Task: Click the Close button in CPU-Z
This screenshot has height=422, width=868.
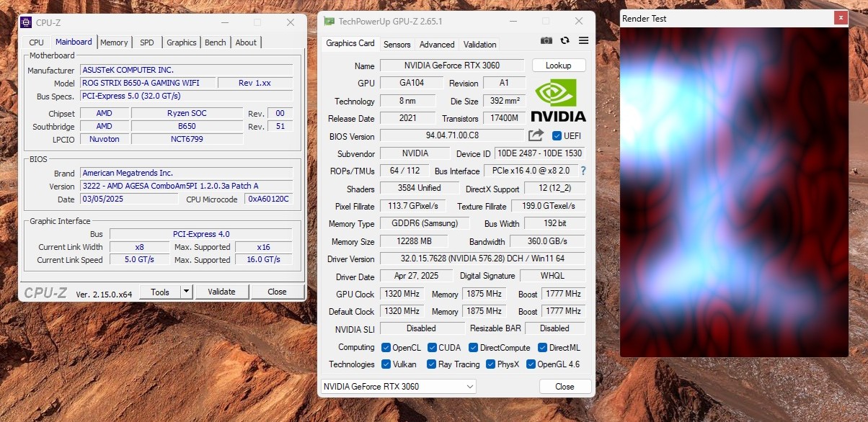Action: tap(277, 292)
